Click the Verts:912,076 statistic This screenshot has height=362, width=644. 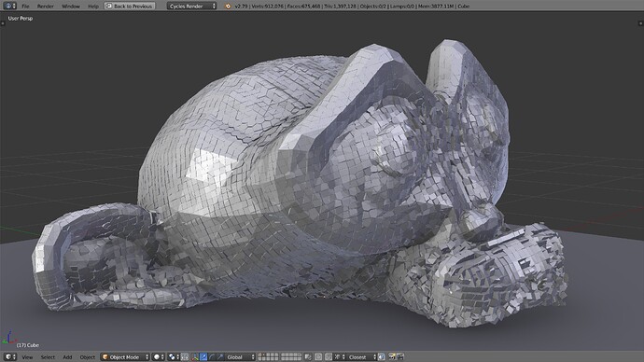(267, 7)
